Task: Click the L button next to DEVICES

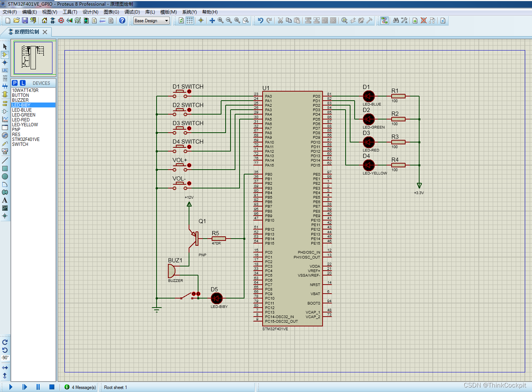Action: click(x=23, y=83)
